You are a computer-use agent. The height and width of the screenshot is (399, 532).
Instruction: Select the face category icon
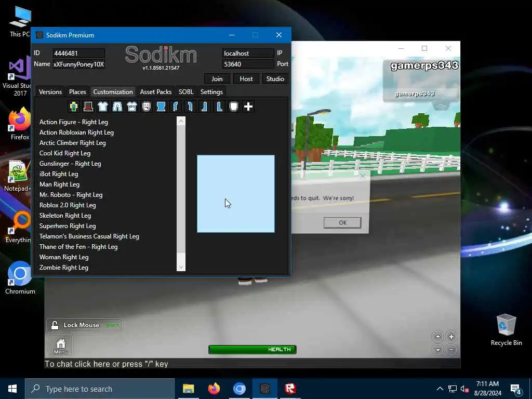[x=147, y=107]
